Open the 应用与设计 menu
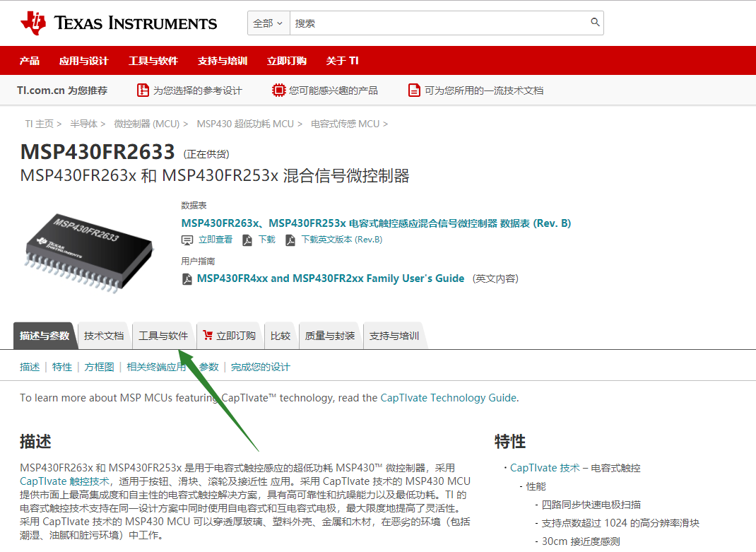This screenshot has width=756, height=552. tap(84, 61)
